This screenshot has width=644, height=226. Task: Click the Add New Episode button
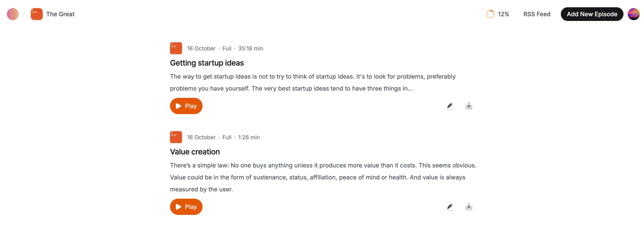point(592,14)
